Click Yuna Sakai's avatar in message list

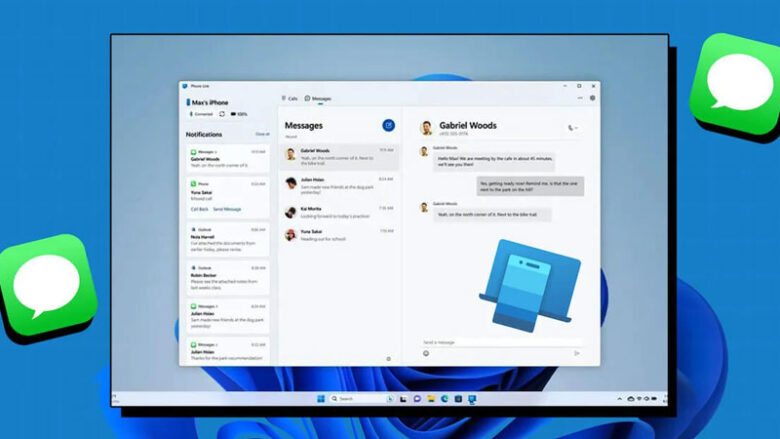(291, 235)
